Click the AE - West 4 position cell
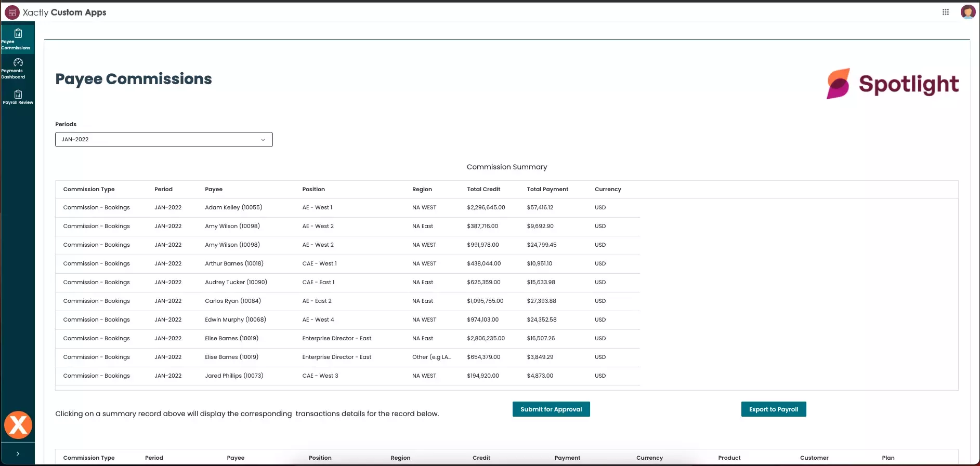Image resolution: width=980 pixels, height=466 pixels. point(318,319)
